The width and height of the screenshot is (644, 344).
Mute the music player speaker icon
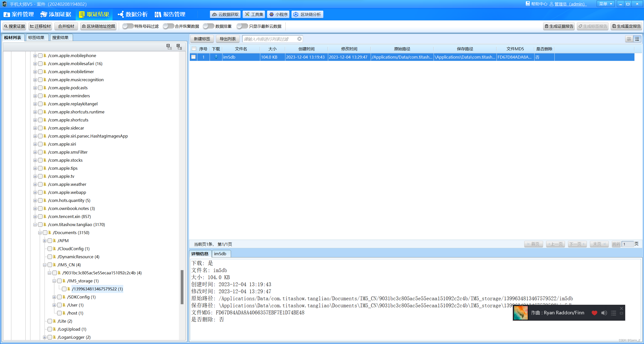coord(604,313)
